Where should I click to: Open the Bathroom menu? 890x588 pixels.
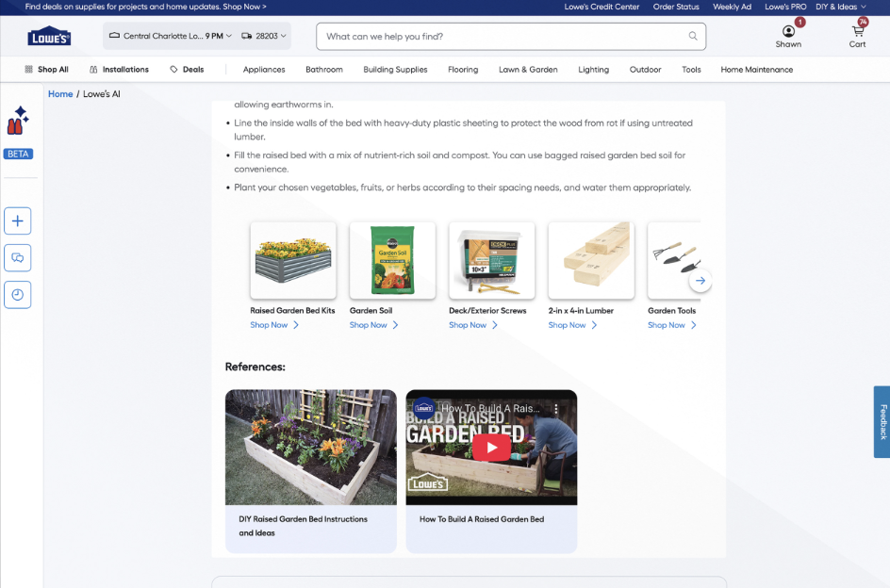[x=324, y=69]
